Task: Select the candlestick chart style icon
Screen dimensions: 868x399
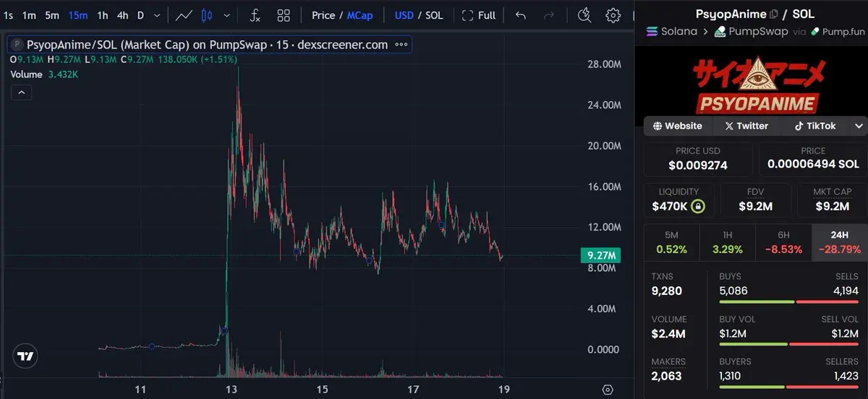Action: coord(207,15)
